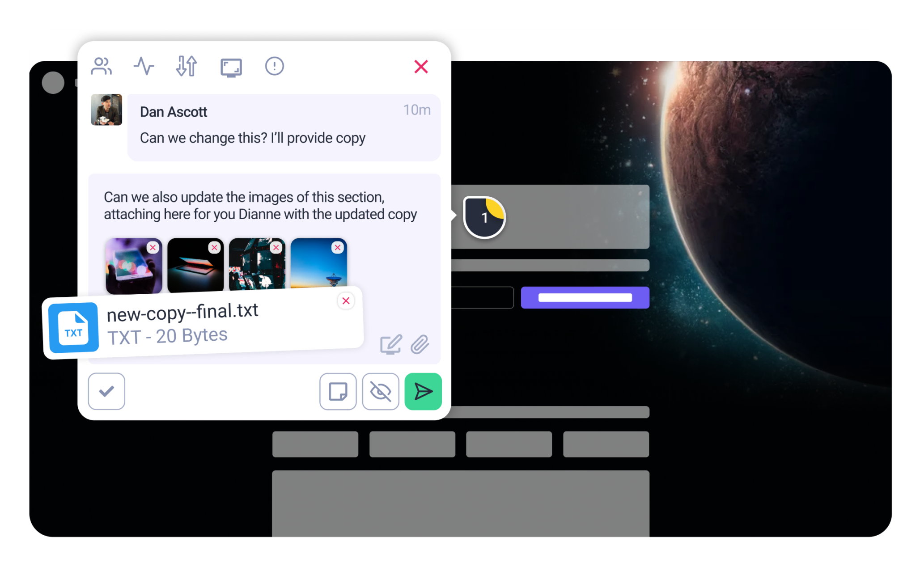Click the sticky note button
Screen dimensions: 916x588
(x=338, y=391)
